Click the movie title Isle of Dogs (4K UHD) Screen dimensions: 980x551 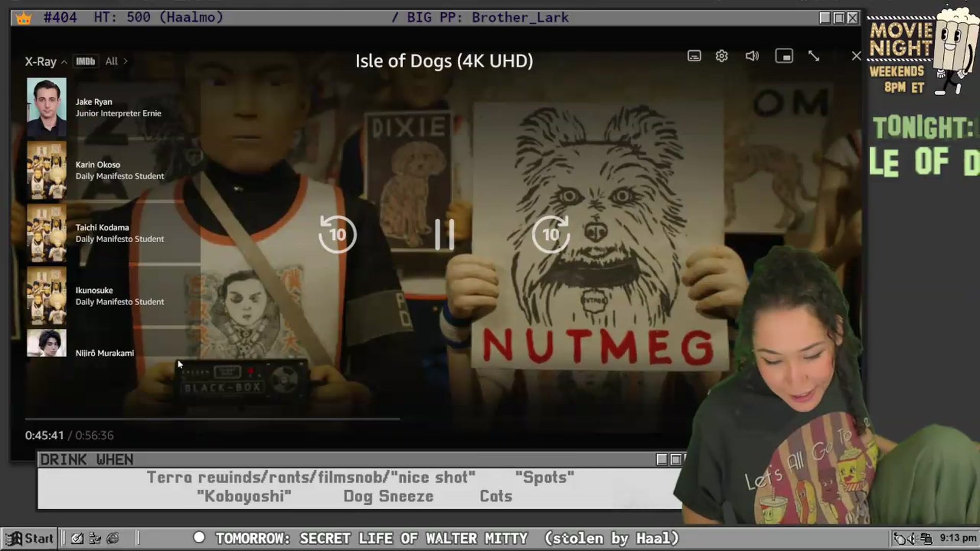pyautogui.click(x=444, y=61)
